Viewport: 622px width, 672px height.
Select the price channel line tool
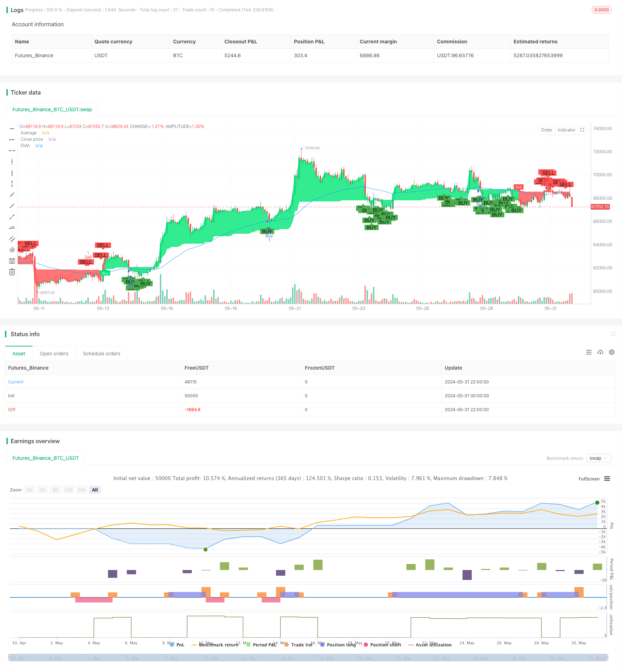12,239
